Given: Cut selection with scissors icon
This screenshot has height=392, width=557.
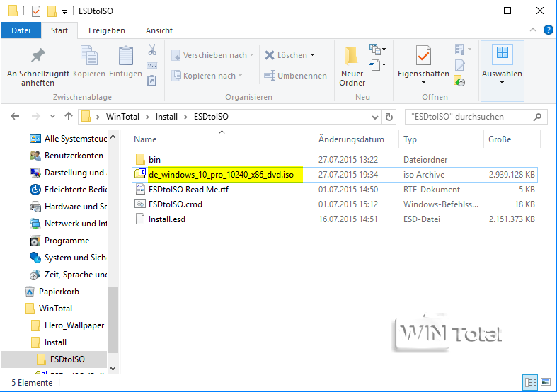Looking at the screenshot, I should [x=152, y=50].
